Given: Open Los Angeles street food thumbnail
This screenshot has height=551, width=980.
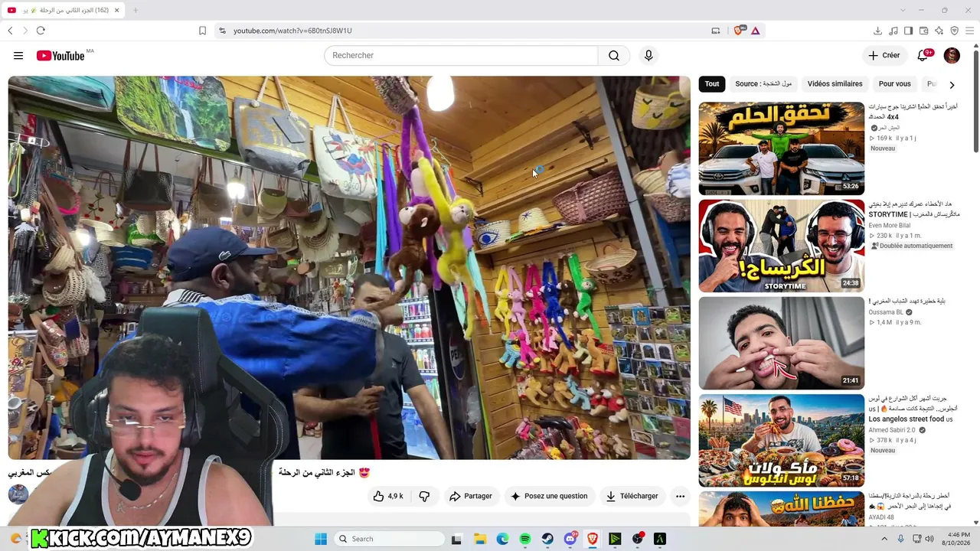Looking at the screenshot, I should tap(781, 440).
